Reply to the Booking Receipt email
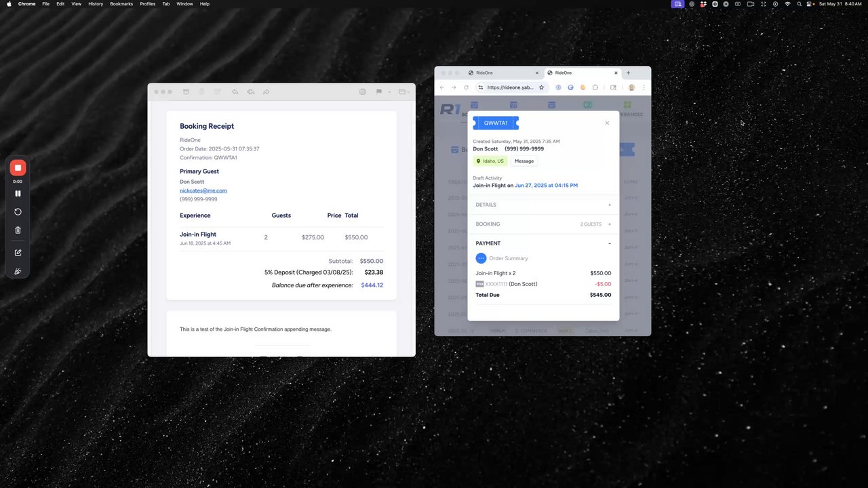Screen dimensions: 868x488 (235, 91)
